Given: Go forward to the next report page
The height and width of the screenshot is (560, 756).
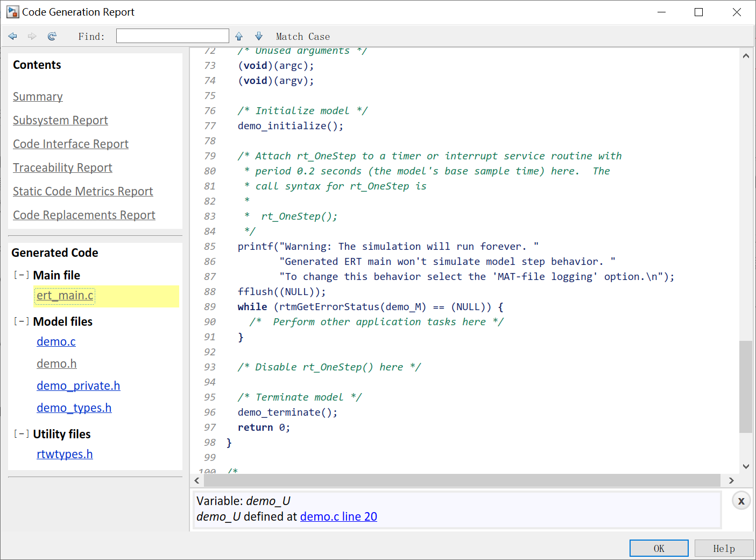Looking at the screenshot, I should [32, 36].
